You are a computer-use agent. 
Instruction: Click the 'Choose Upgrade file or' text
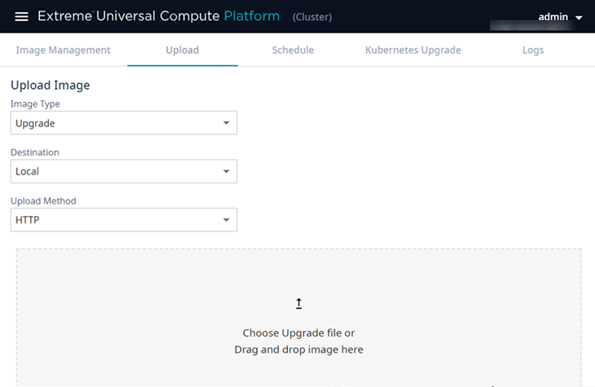point(299,333)
